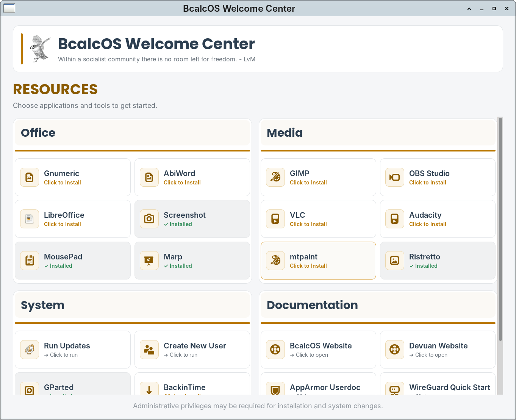Click MousePad's Installed status text
The height and width of the screenshot is (420, 516).
click(58, 266)
